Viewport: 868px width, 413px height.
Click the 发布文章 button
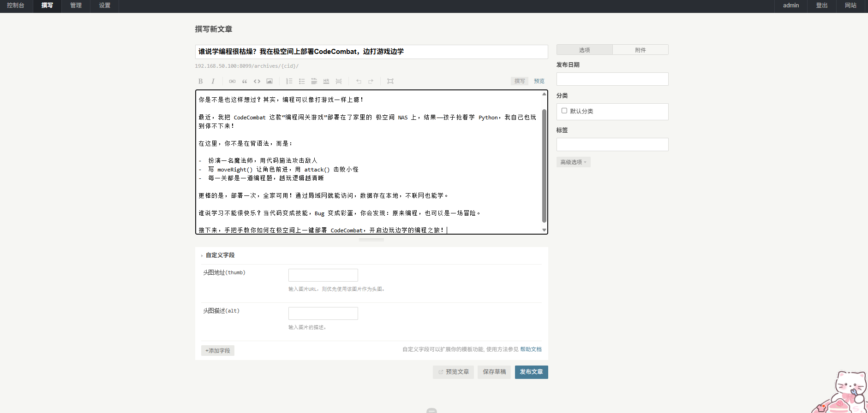coord(531,372)
